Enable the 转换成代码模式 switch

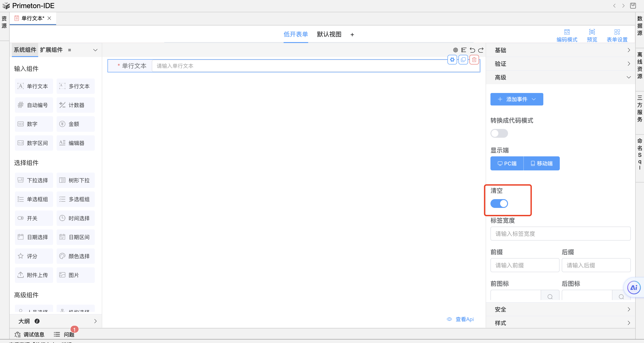499,133
